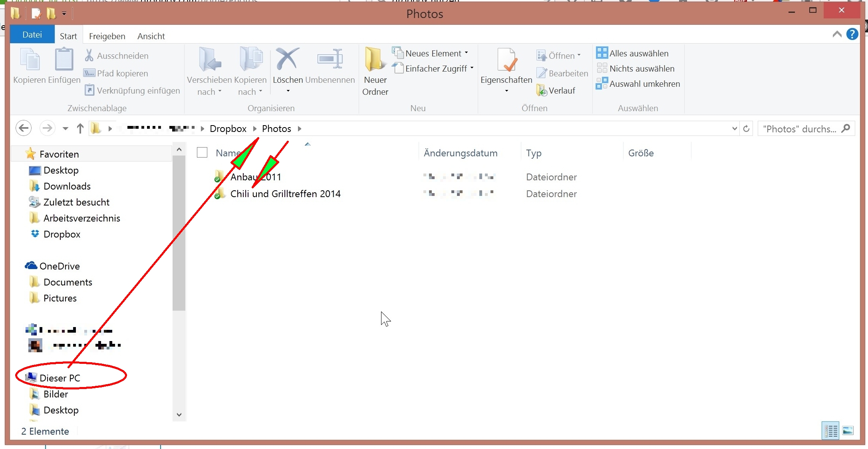Open the Ansicht ribbon tab

pos(151,36)
